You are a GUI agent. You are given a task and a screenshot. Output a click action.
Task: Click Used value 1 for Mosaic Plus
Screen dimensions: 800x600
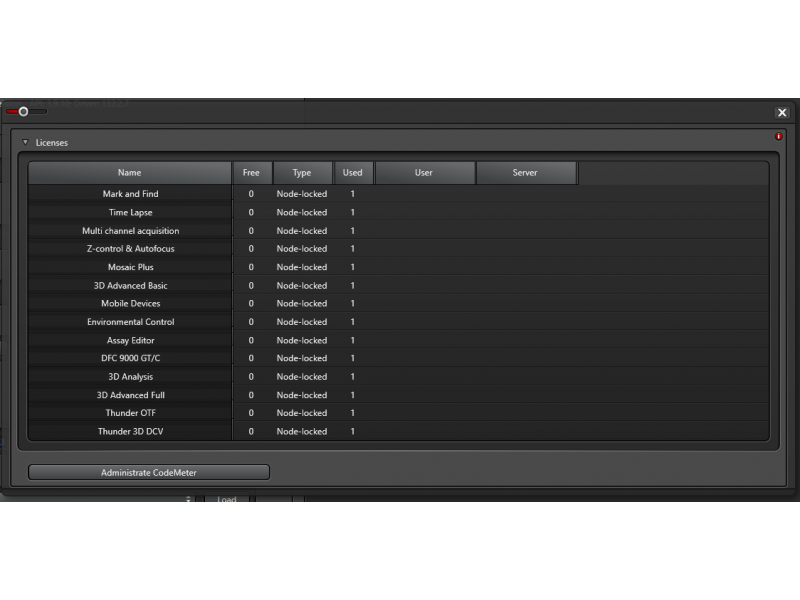pyautogui.click(x=353, y=267)
